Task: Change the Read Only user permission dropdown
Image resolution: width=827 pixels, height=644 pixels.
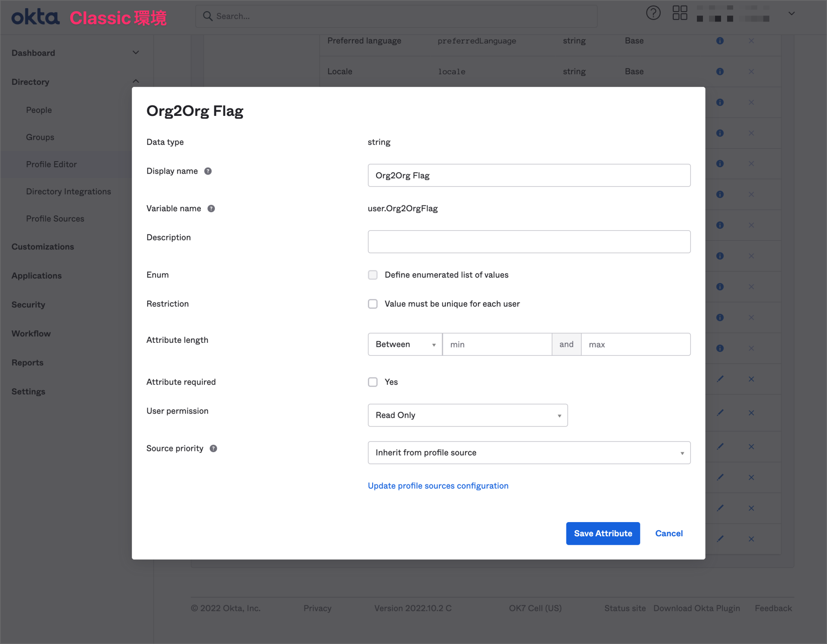Action: (x=467, y=415)
